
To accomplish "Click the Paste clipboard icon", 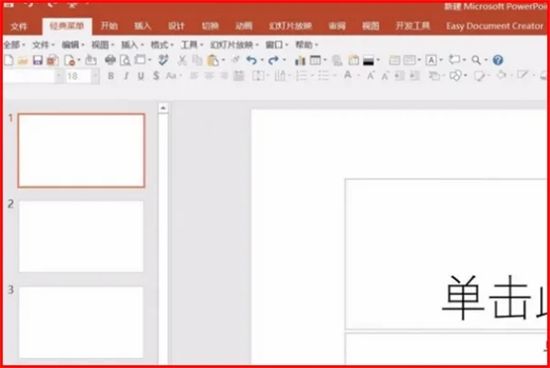I will pos(213,60).
